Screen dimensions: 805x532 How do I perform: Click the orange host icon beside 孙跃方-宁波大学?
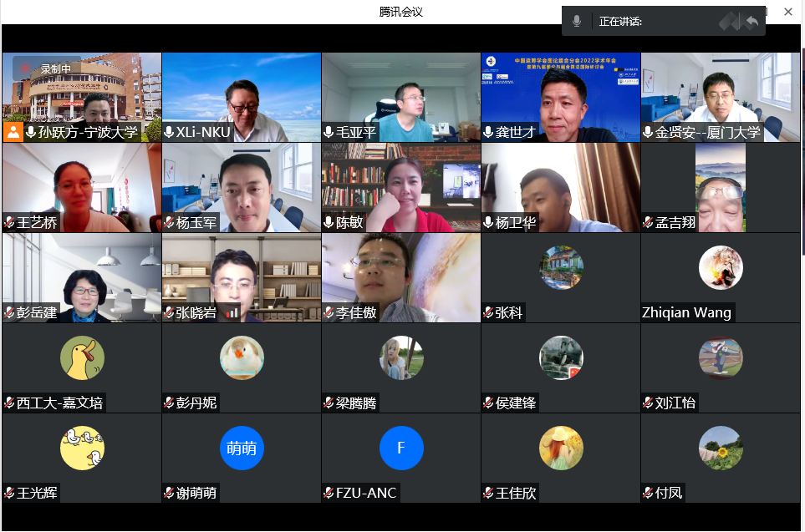tap(13, 132)
